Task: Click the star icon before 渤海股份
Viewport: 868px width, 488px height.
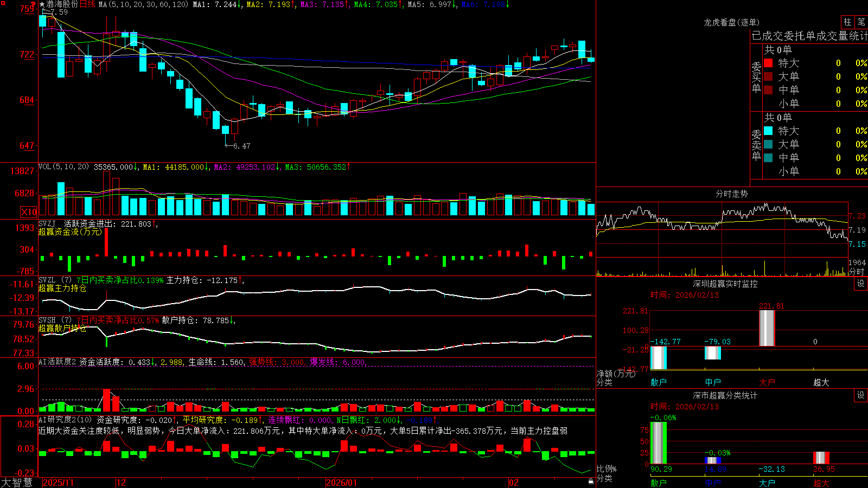Action: pos(42,4)
